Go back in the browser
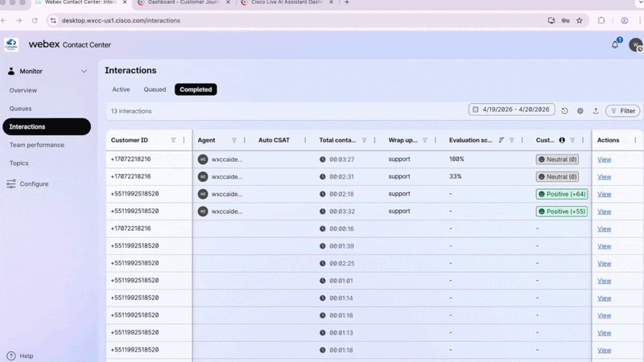This screenshot has height=362, width=644. tap(4, 21)
